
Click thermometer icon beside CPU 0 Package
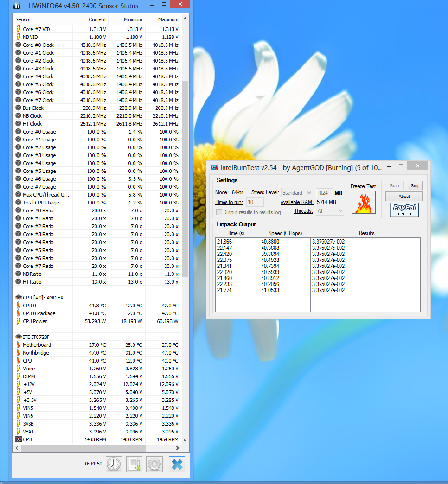coord(19,313)
